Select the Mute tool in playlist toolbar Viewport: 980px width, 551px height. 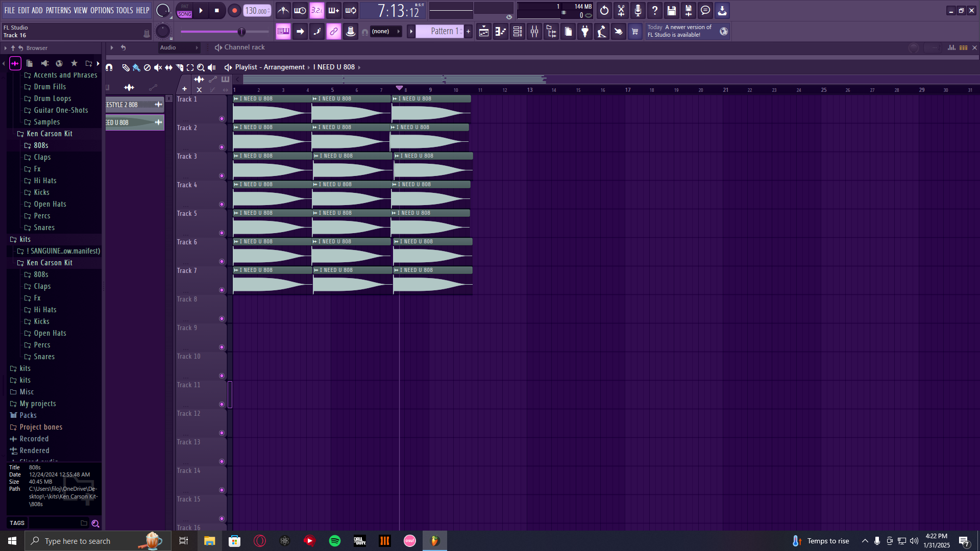[x=158, y=67]
